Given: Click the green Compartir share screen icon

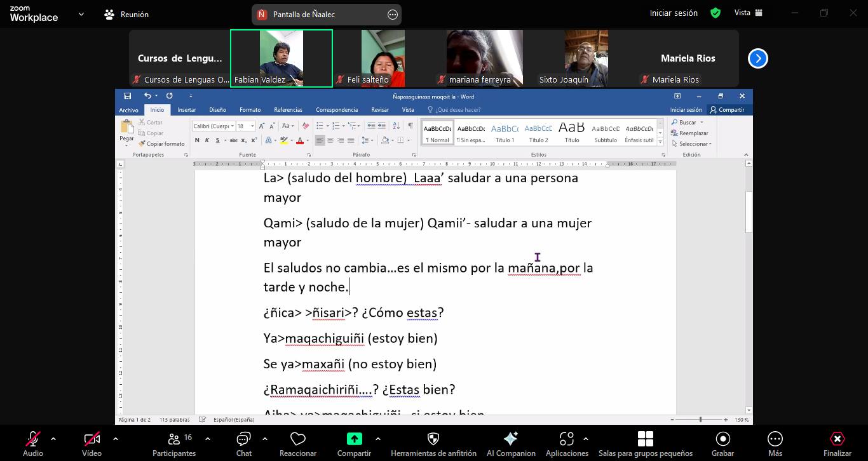Looking at the screenshot, I should pos(354,439).
